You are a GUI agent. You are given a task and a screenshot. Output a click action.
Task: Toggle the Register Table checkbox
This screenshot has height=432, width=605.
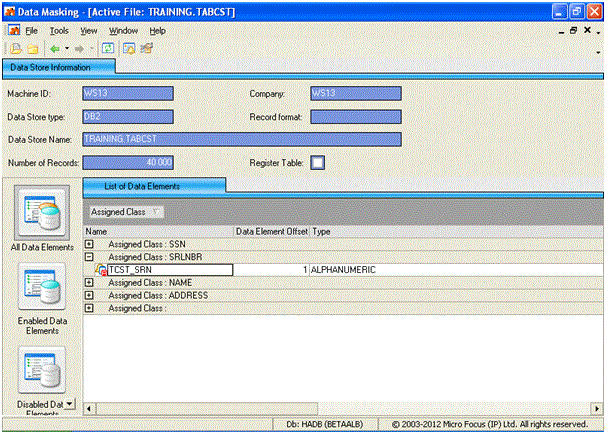[318, 162]
